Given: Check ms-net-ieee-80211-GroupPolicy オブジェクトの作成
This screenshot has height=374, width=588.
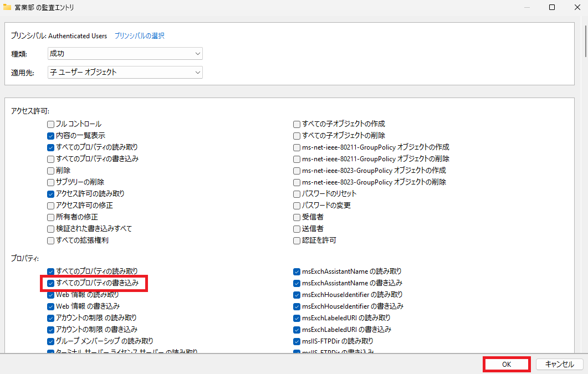Looking at the screenshot, I should click(296, 147).
